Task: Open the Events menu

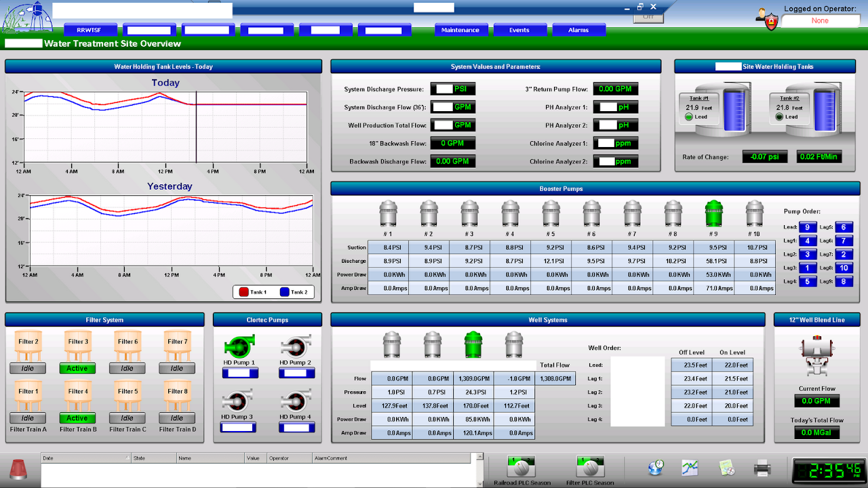Action: (x=519, y=30)
